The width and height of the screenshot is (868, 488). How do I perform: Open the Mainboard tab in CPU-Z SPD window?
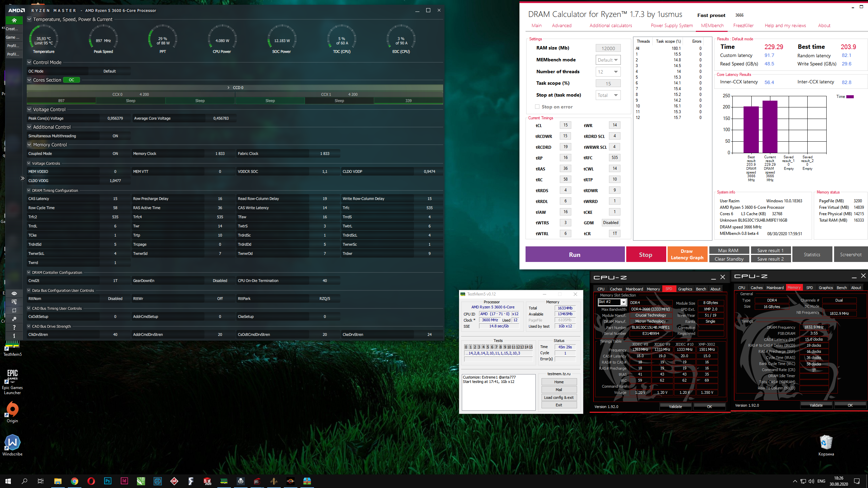(x=634, y=289)
